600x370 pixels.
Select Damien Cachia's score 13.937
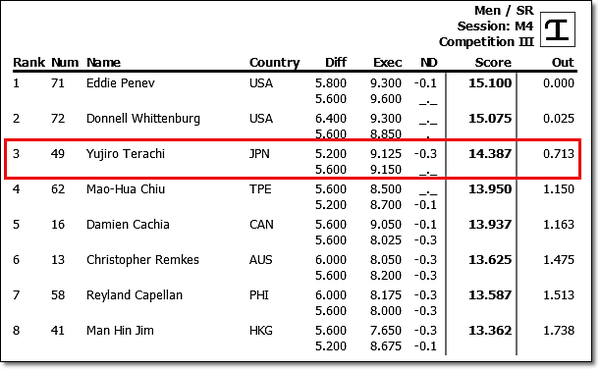(490, 225)
